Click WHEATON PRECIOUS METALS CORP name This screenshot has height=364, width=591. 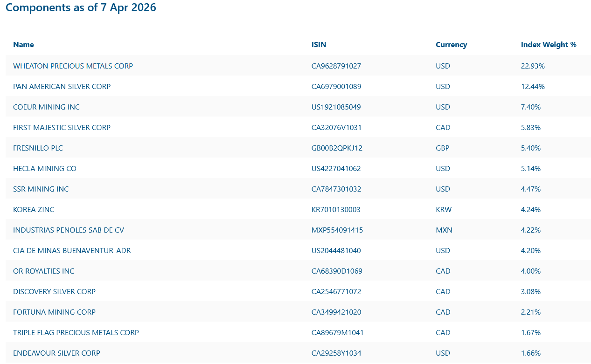tap(73, 66)
